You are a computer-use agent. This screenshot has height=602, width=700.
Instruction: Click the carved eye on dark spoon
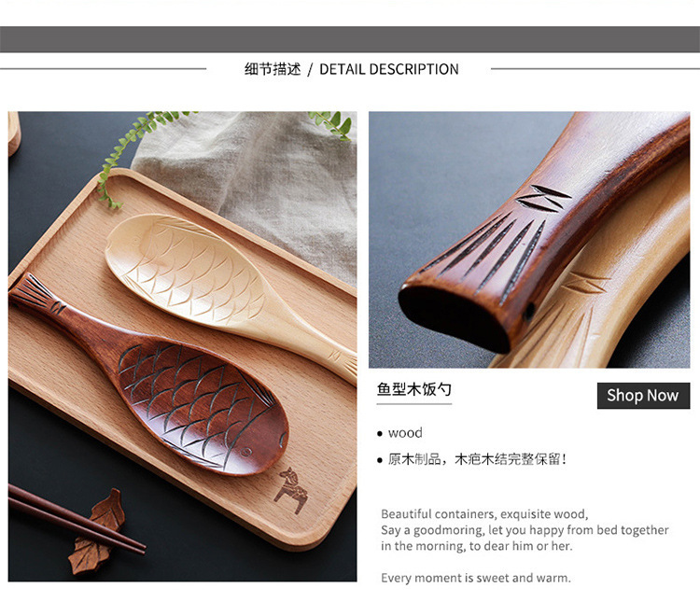(245, 453)
